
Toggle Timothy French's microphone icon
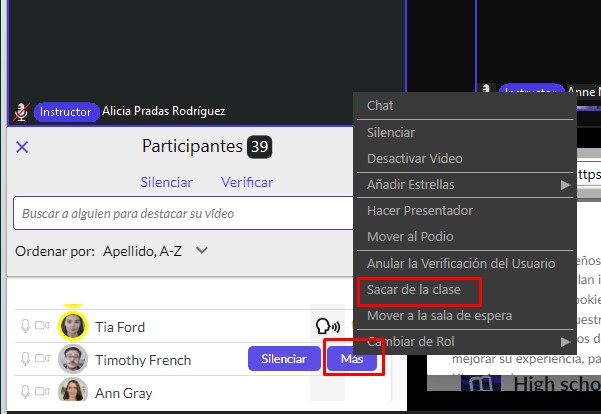pos(25,359)
